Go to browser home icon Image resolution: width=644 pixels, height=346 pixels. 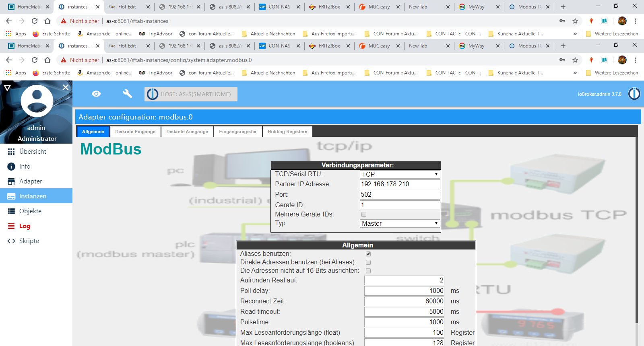[47, 60]
